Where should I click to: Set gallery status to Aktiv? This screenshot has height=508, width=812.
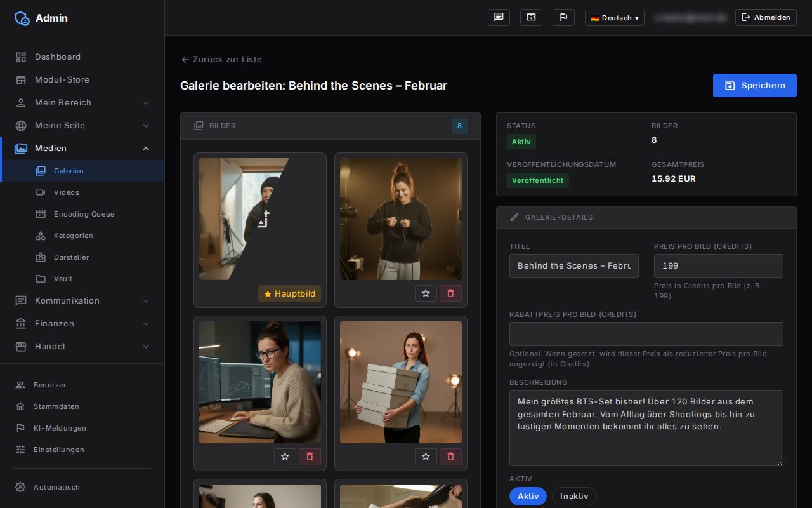coord(528,496)
